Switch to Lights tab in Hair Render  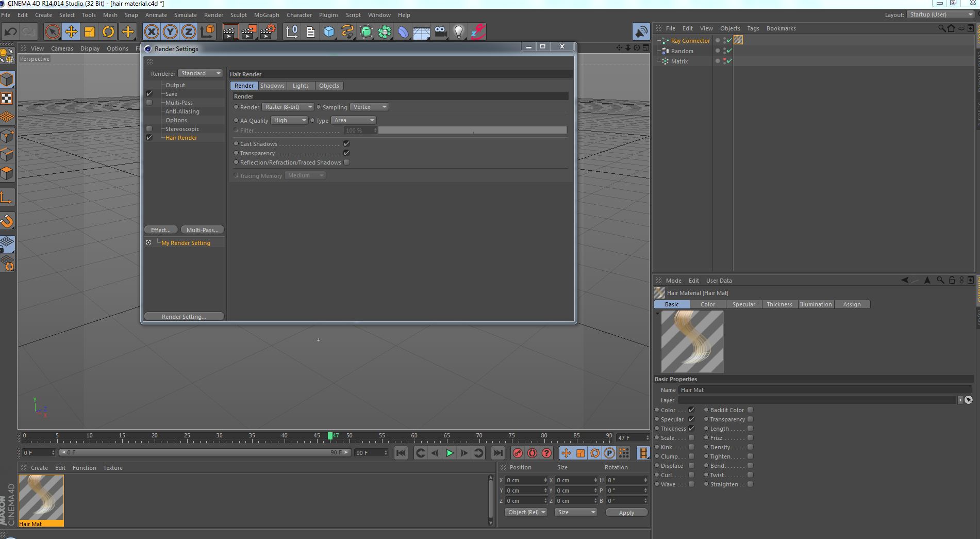coord(301,86)
